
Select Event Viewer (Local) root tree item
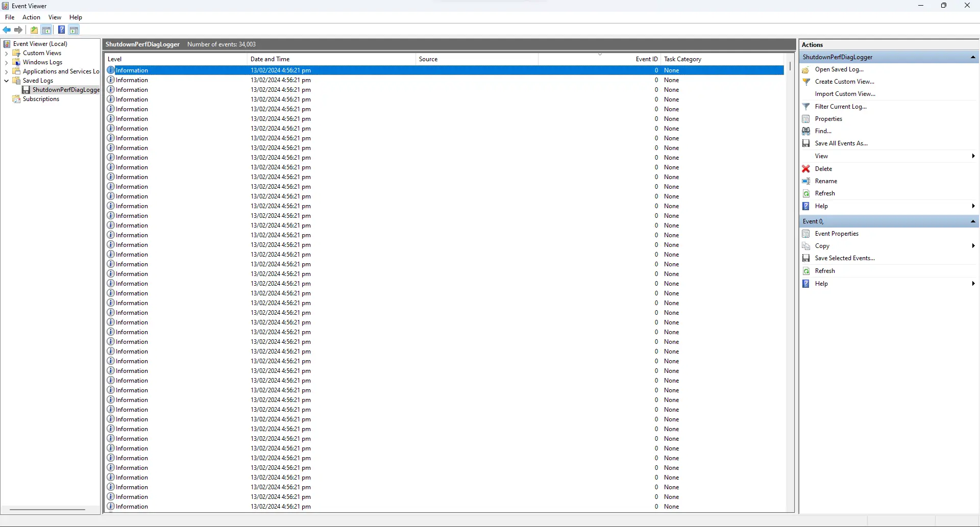[40, 44]
